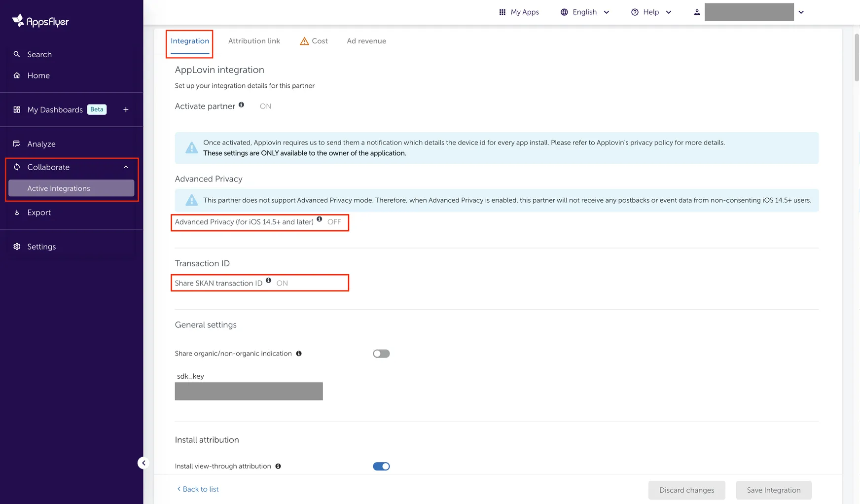Open the Analyze section
860x504 pixels.
click(x=41, y=144)
